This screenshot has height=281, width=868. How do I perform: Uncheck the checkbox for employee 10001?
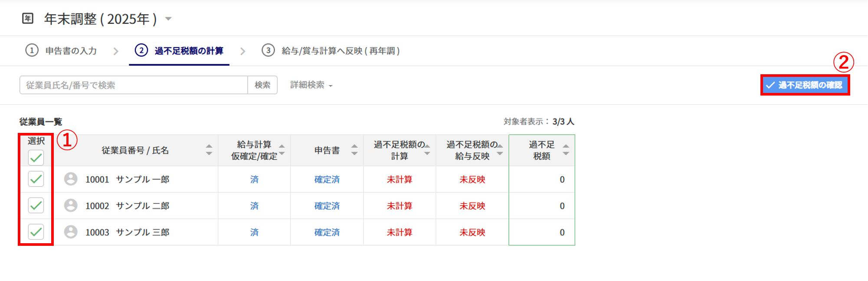click(x=36, y=179)
